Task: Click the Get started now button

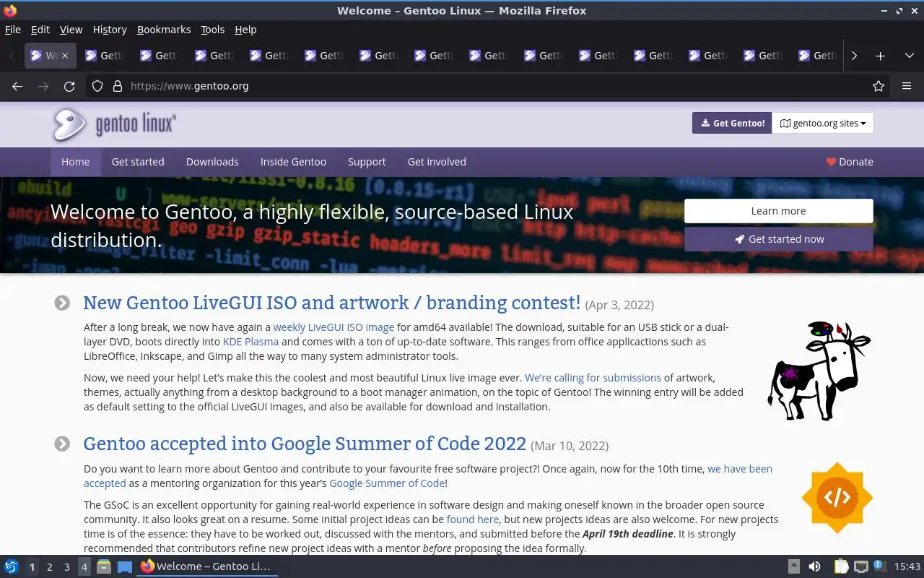Action: pos(778,239)
